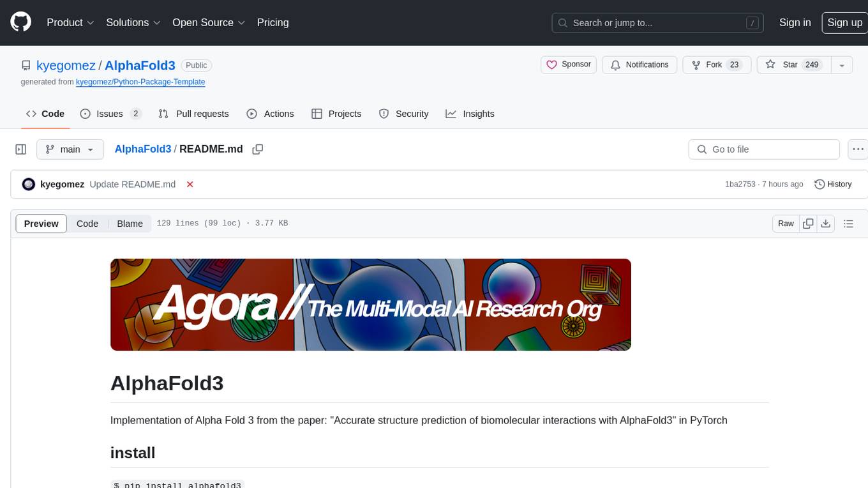Open the main branch selector
This screenshot has height=488, width=868.
tap(70, 149)
